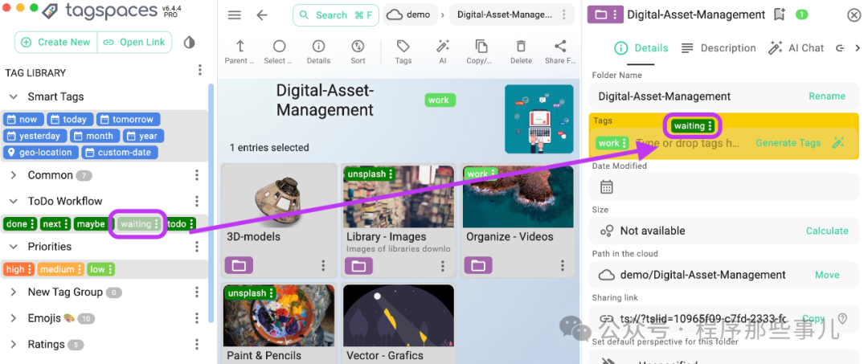Open the Paint & Pencils folder thumbnail

[279, 315]
